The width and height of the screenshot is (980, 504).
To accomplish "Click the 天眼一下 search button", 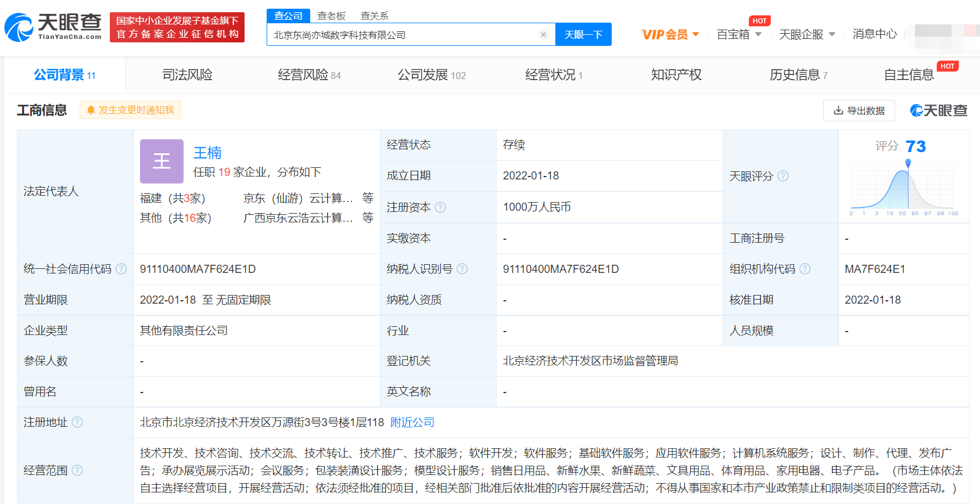I will (583, 35).
